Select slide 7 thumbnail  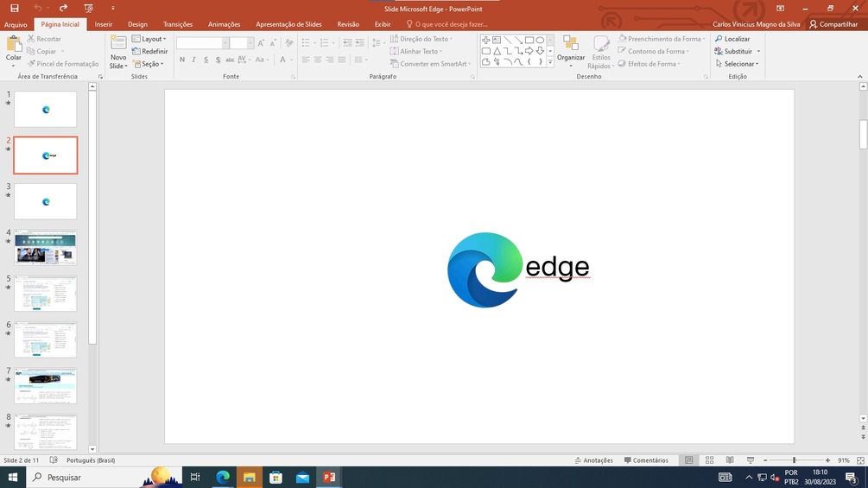[x=46, y=385]
